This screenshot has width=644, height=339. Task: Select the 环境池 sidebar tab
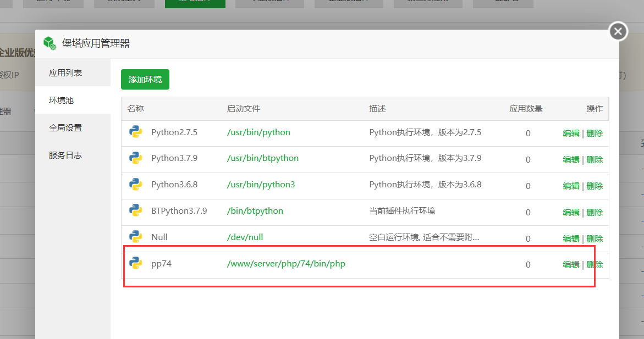click(x=73, y=100)
